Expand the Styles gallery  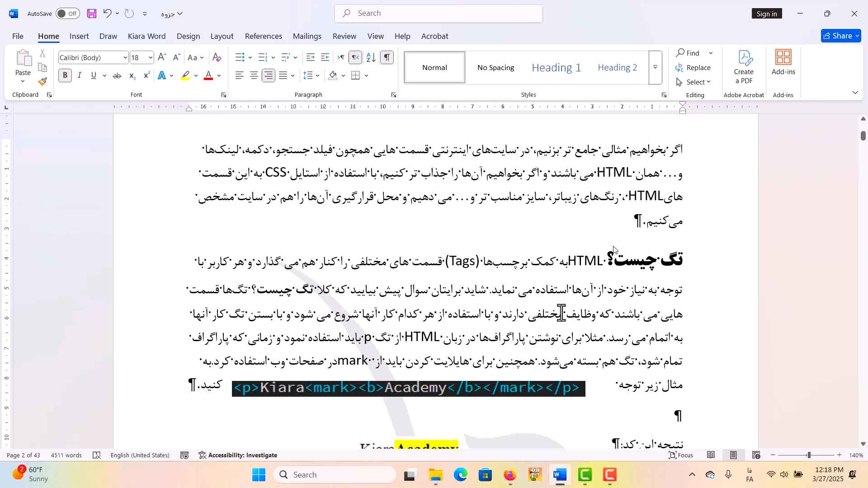655,67
